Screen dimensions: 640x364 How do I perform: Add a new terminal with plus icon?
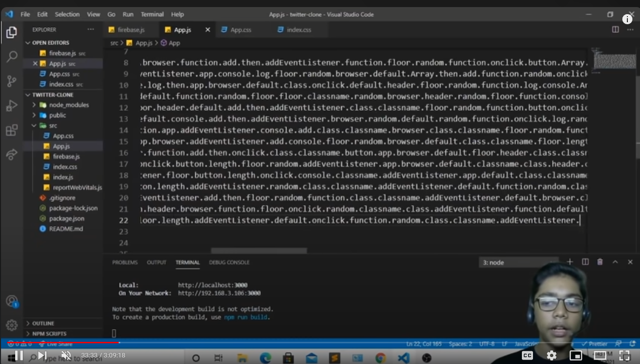pyautogui.click(x=570, y=262)
